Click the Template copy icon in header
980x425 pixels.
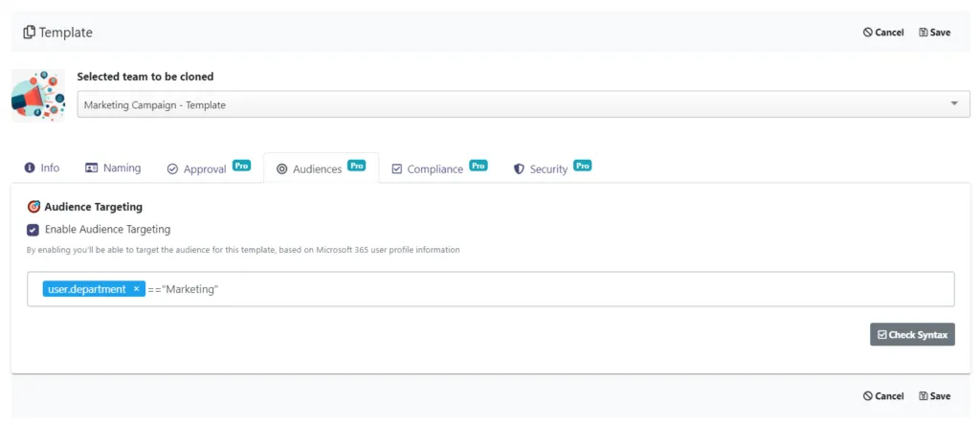point(29,32)
